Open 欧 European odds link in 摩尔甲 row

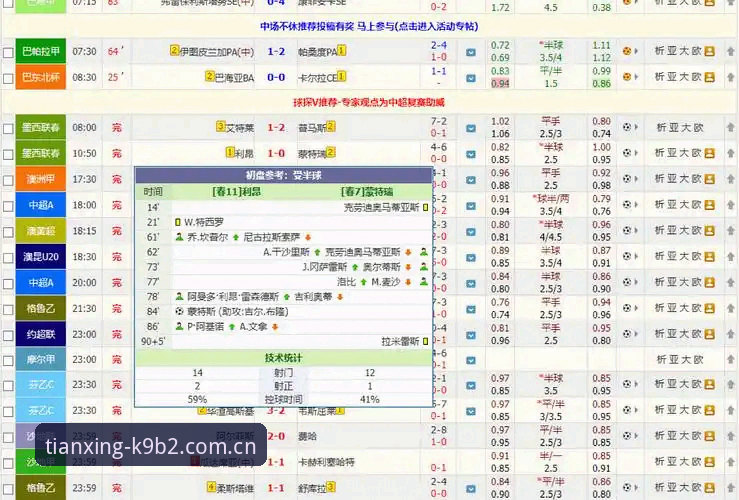point(698,360)
